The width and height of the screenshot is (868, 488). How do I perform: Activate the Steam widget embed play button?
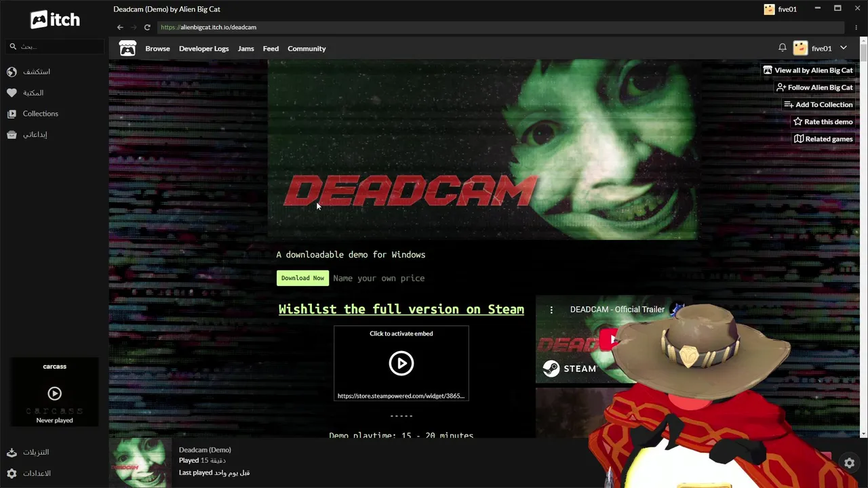(401, 363)
